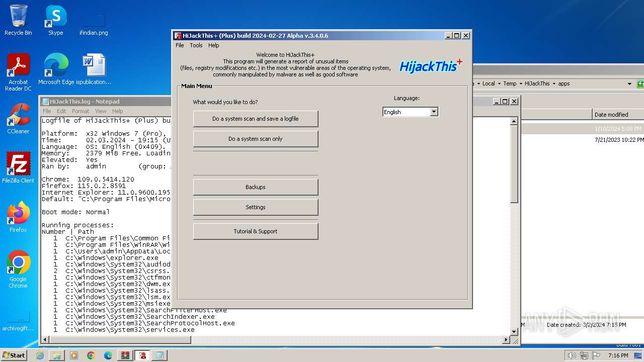Open Notepad Help menu
The image size is (644, 362).
[x=117, y=111]
